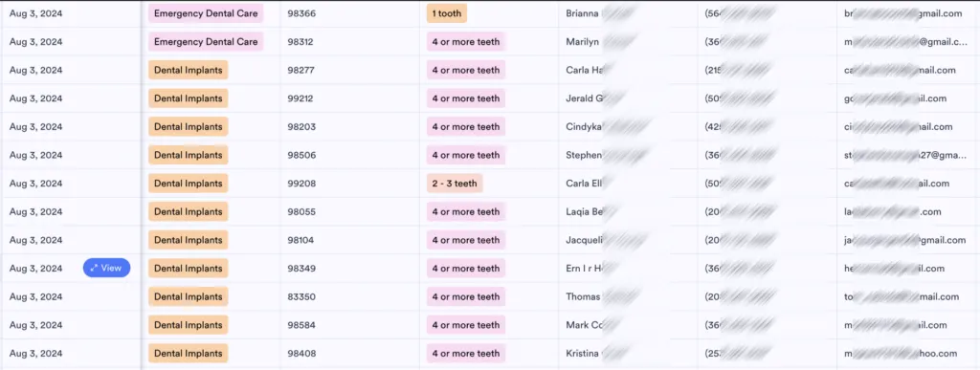Viewport: 980px width, 370px height.
Task: Click the phone cell in Cindyka's row
Action: (767, 126)
